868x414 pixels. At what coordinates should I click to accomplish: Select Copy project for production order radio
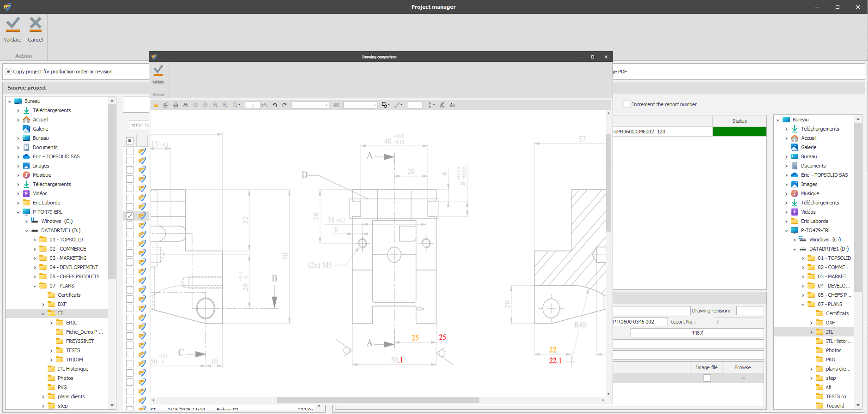click(8, 72)
